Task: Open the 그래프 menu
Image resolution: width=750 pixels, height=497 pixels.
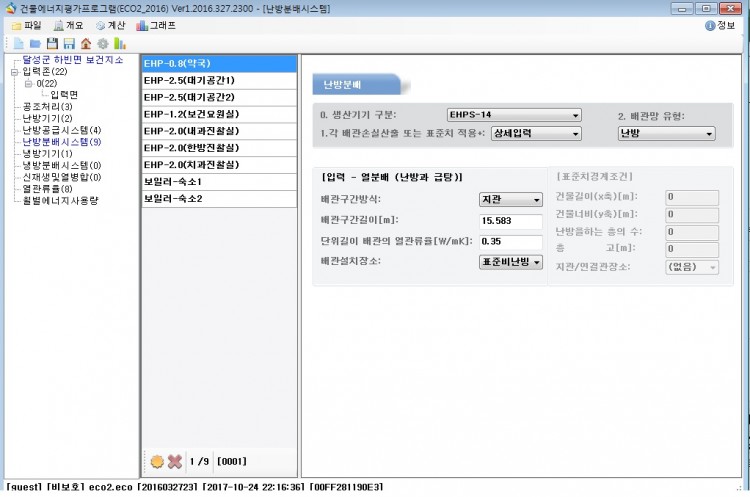Action: pyautogui.click(x=156, y=25)
